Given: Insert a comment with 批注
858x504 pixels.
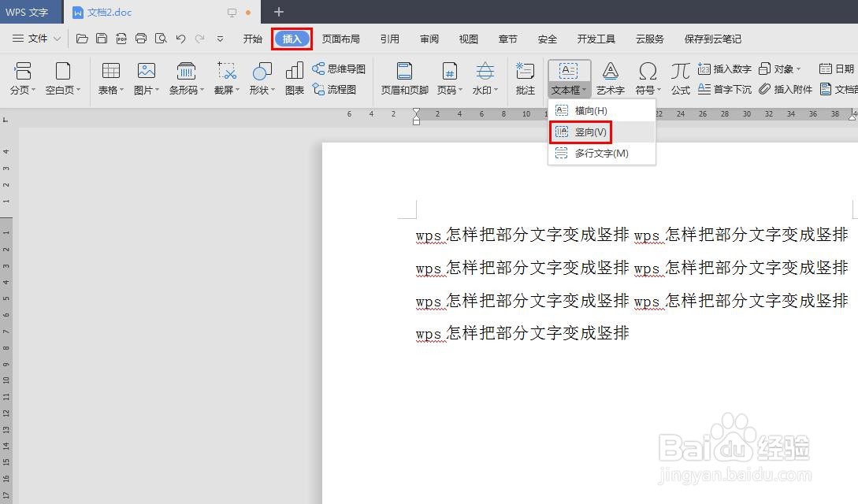Looking at the screenshot, I should click(x=526, y=78).
